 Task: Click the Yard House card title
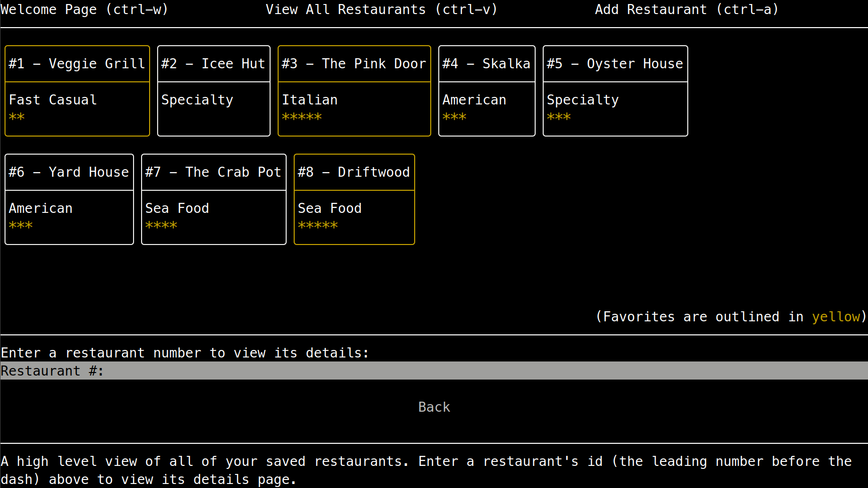(69, 172)
